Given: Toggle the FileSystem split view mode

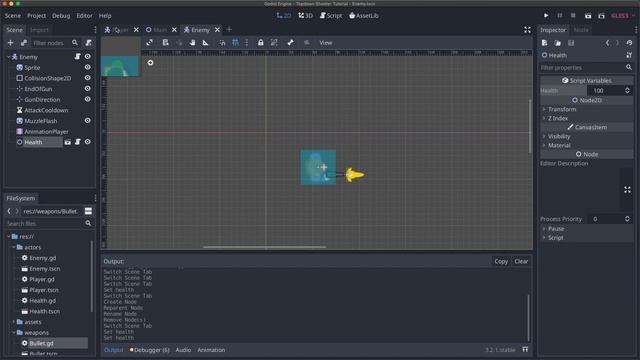Looking at the screenshot, I should [x=88, y=211].
